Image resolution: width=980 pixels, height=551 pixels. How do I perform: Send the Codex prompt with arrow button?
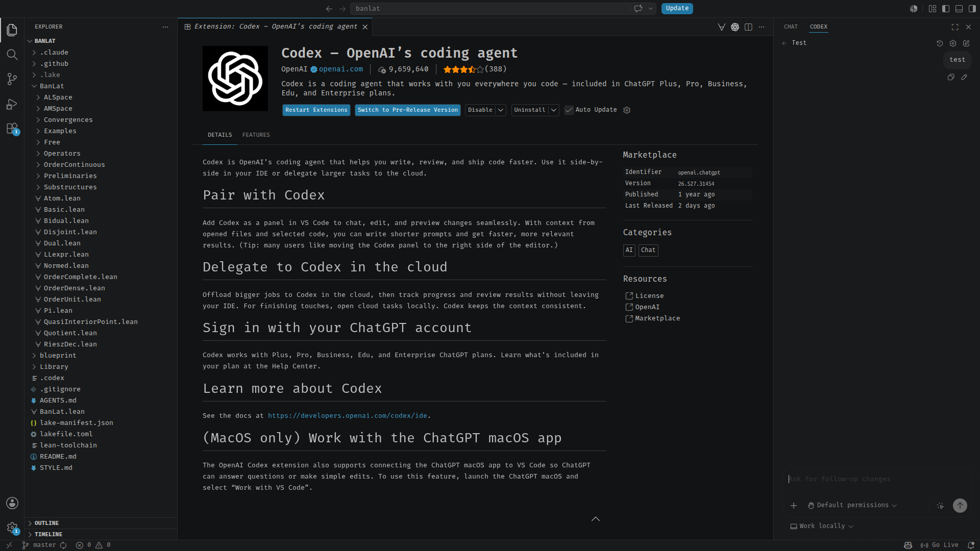click(x=960, y=506)
